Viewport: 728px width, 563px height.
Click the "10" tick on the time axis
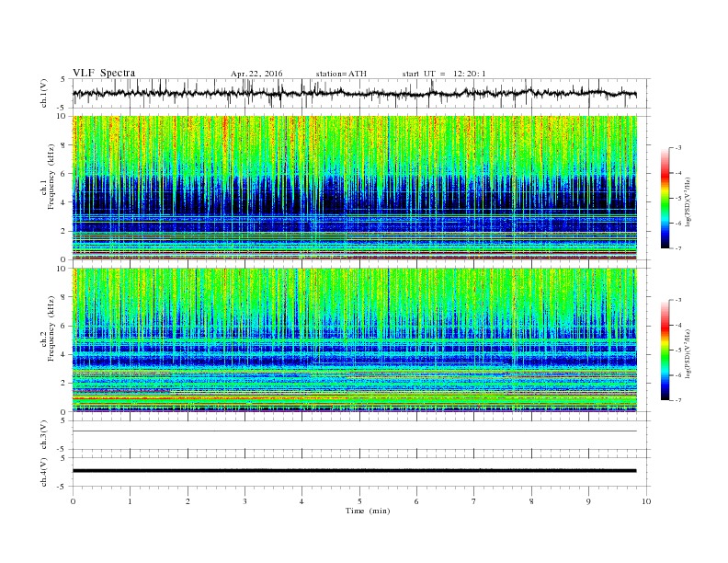(646, 501)
